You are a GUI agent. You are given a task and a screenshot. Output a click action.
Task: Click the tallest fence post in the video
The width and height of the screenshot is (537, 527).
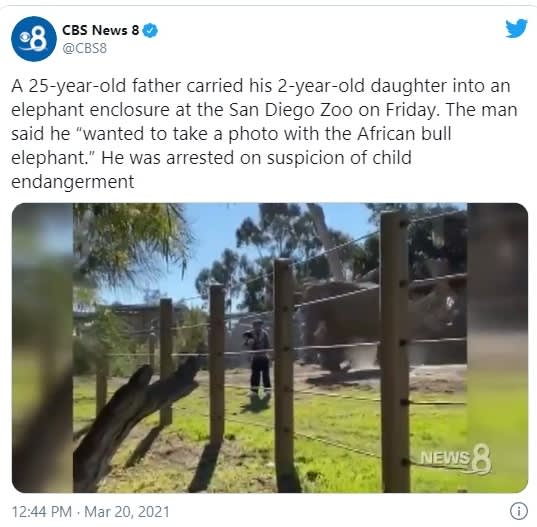coord(395,351)
